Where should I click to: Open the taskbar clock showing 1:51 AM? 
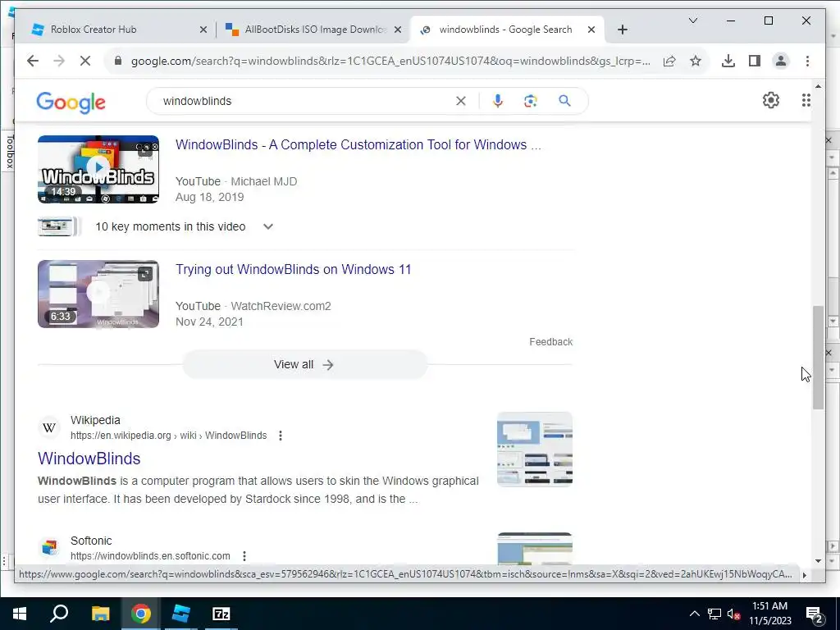click(769, 614)
